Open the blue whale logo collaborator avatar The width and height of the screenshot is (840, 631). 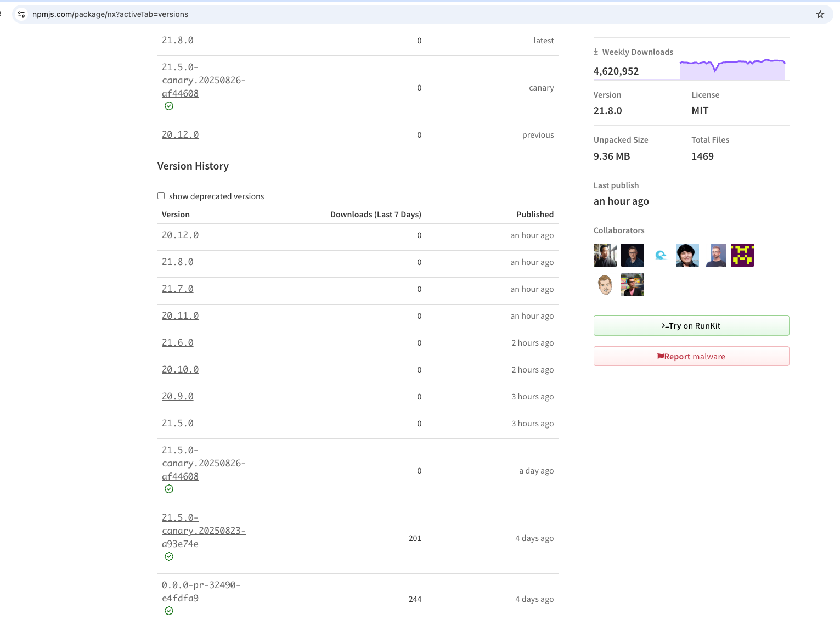pyautogui.click(x=660, y=255)
